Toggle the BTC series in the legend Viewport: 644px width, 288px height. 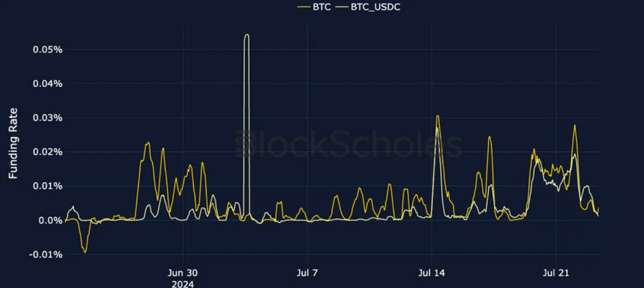tap(315, 8)
